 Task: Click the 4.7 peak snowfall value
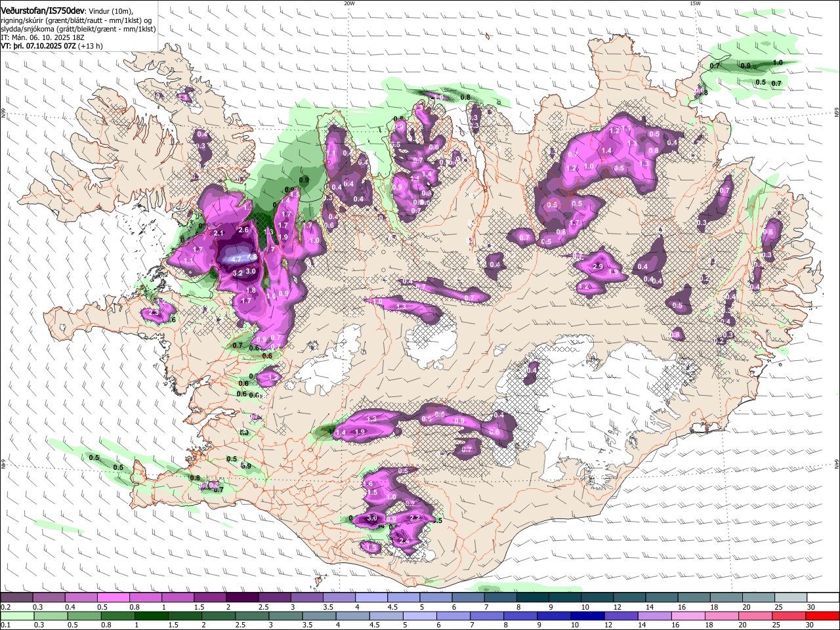point(237,259)
